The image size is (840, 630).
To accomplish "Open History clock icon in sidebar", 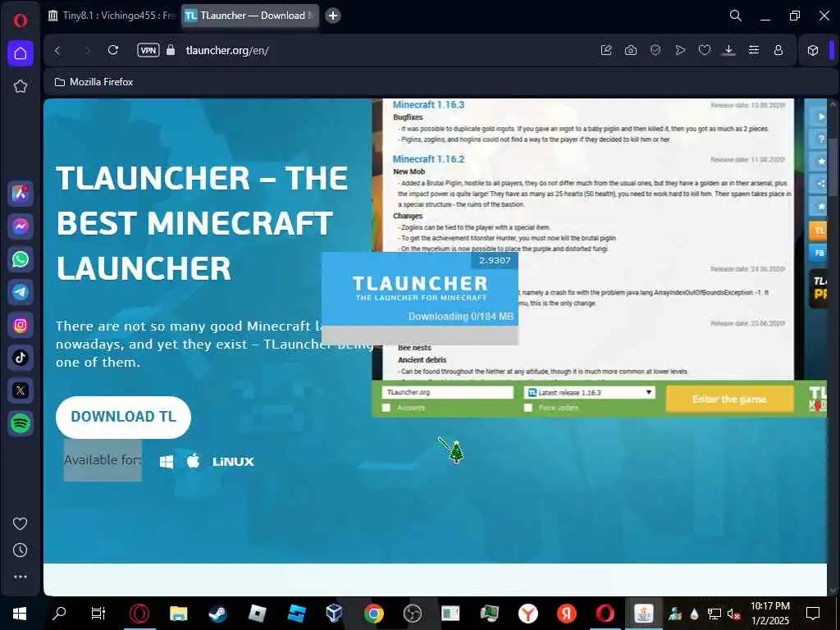I will point(21,550).
